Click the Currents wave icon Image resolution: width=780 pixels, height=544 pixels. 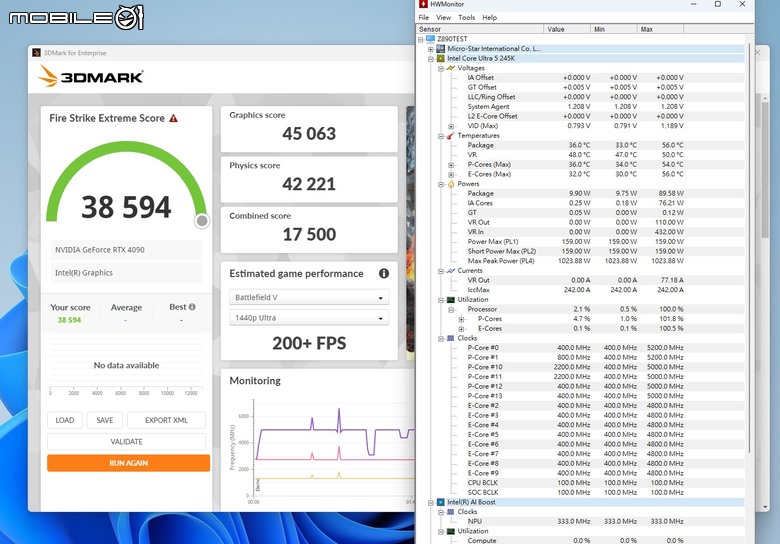(x=451, y=271)
